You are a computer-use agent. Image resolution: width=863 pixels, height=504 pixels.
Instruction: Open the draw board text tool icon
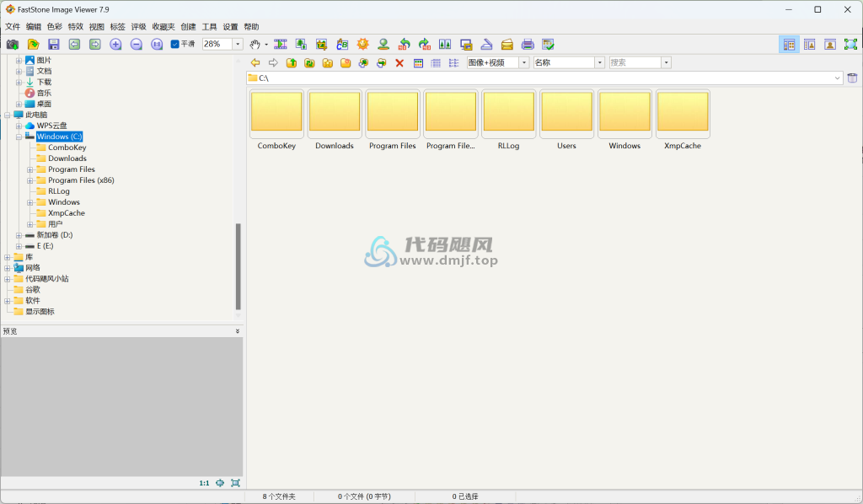(x=342, y=44)
